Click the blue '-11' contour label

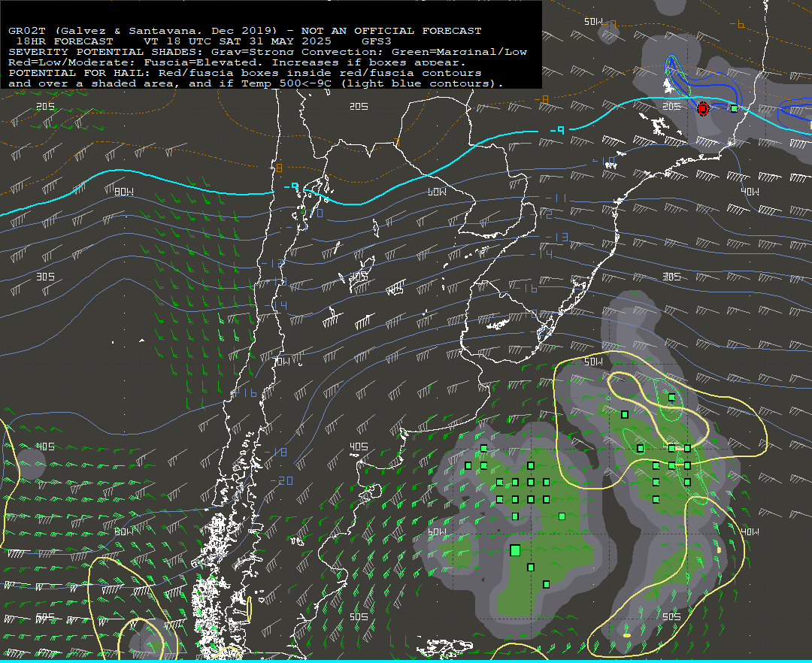click(x=557, y=198)
